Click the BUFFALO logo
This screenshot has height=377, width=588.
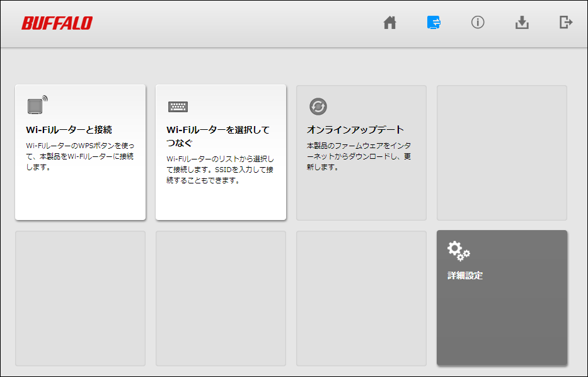tap(57, 23)
